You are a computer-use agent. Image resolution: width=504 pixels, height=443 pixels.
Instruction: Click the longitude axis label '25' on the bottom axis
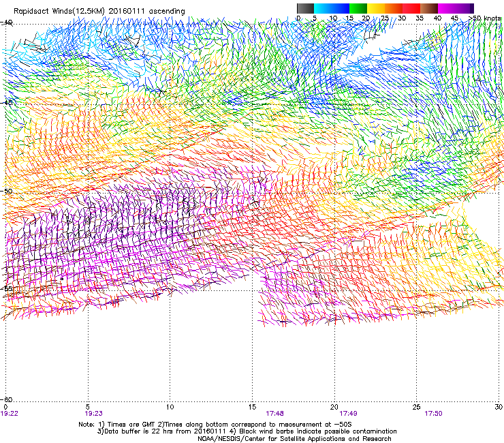pyautogui.click(x=416, y=407)
